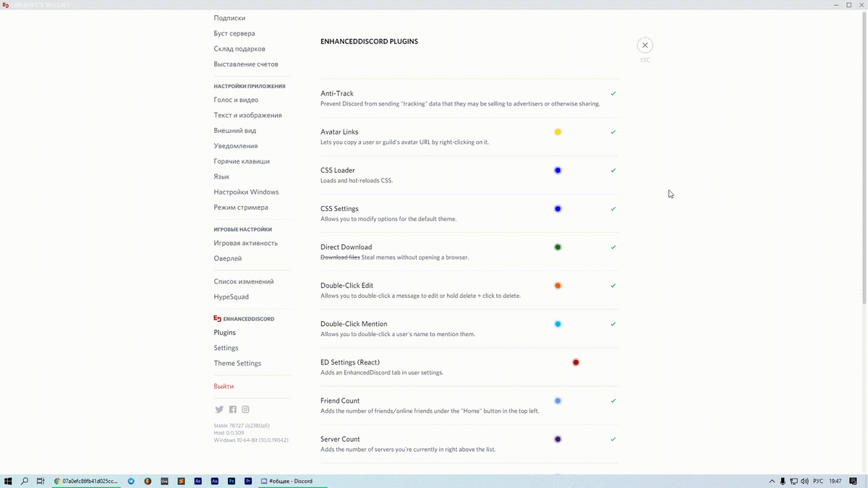Open the Буст сервера section

point(234,33)
